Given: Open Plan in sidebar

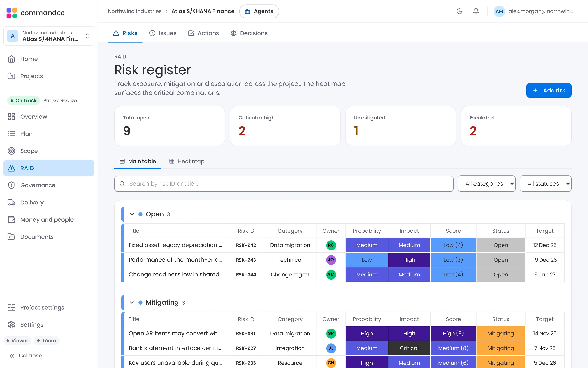Looking at the screenshot, I should pyautogui.click(x=49, y=134).
